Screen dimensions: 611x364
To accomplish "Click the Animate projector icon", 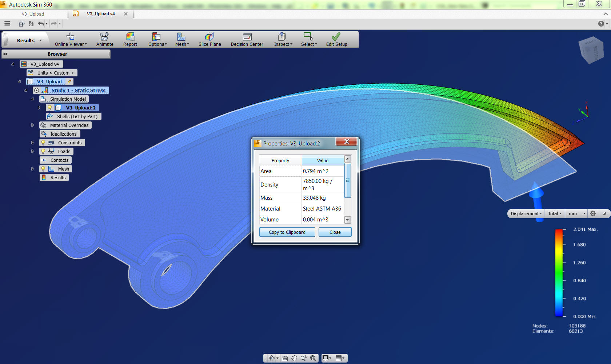I will click(104, 36).
